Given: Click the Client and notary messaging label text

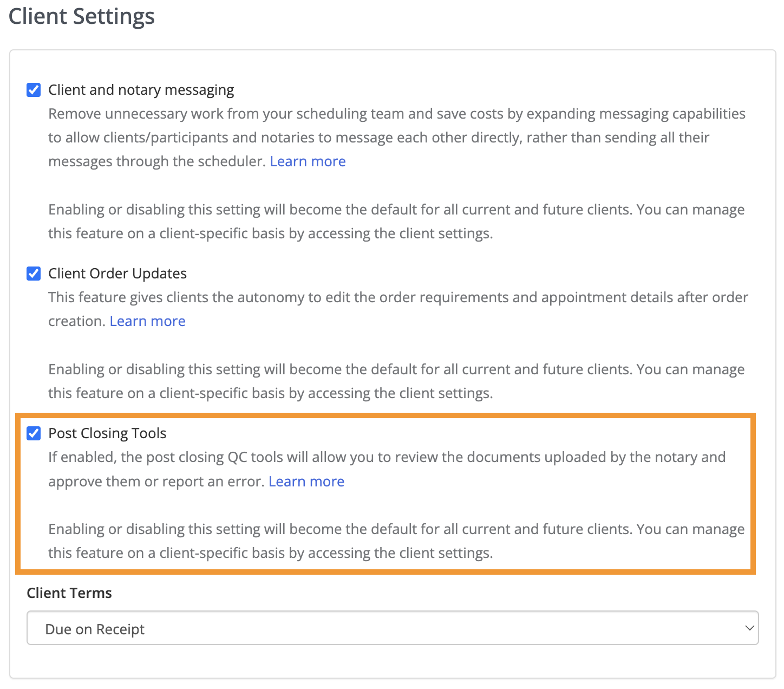Looking at the screenshot, I should coord(141,89).
